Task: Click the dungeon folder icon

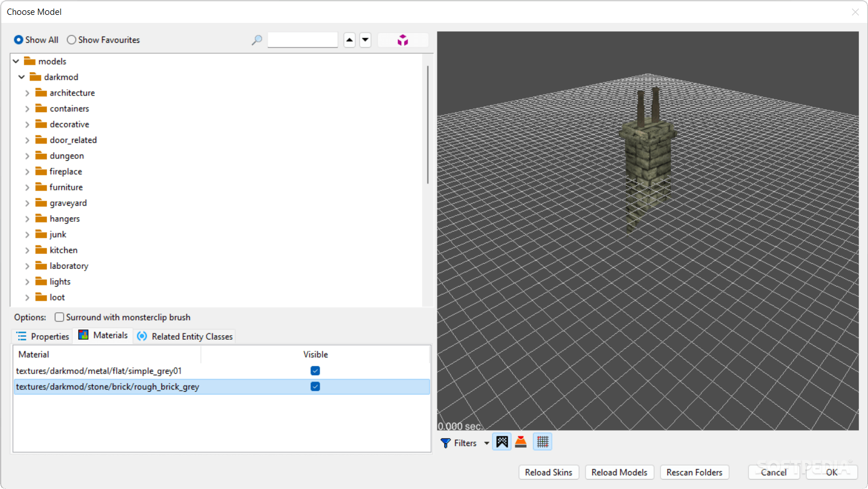Action: (x=41, y=156)
